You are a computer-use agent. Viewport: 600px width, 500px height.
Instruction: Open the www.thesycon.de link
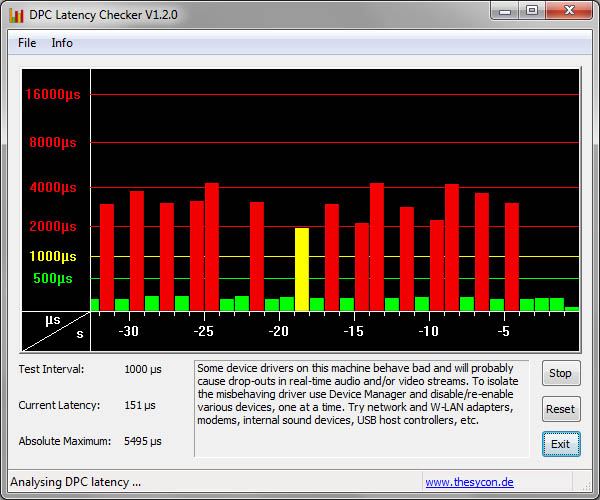[x=470, y=482]
